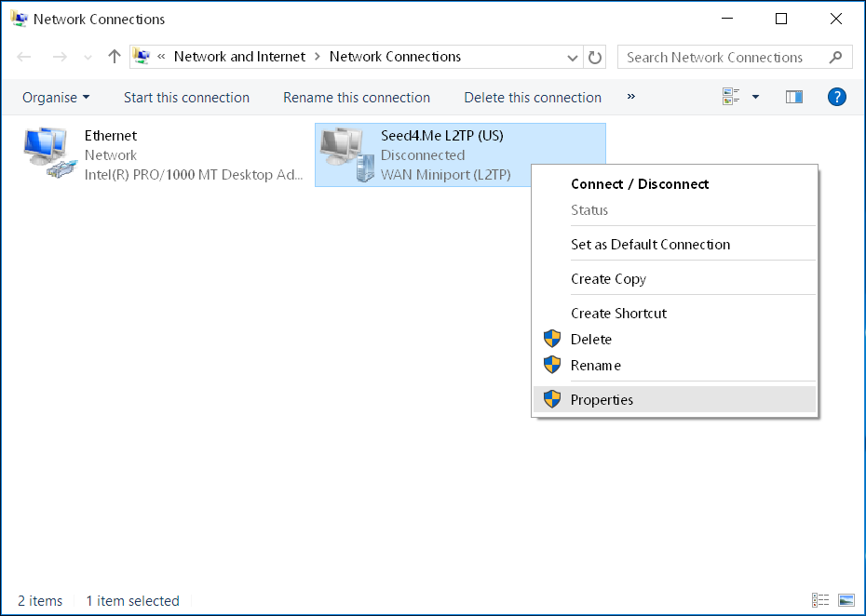Expand the views dropdown arrow on the toolbar
The image size is (866, 616).
pos(754,97)
